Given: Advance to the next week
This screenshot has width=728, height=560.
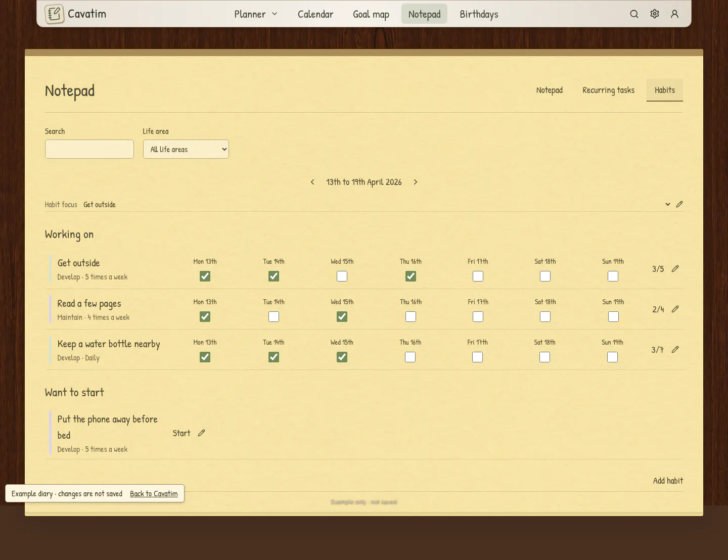Looking at the screenshot, I should (416, 182).
